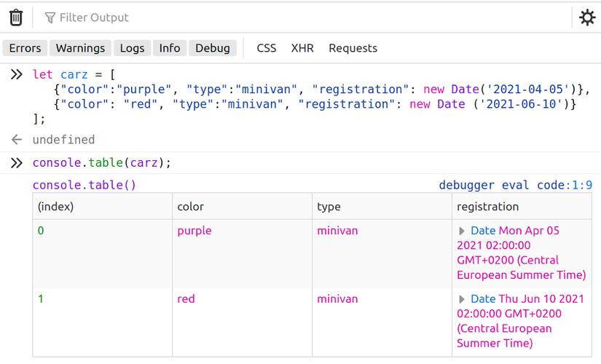Enable the Requests filter
This screenshot has height=364, width=601.
[353, 48]
